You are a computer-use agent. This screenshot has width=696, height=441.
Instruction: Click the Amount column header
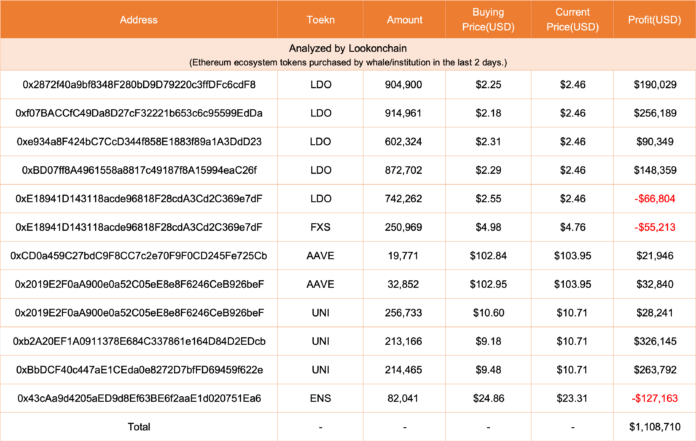(404, 20)
